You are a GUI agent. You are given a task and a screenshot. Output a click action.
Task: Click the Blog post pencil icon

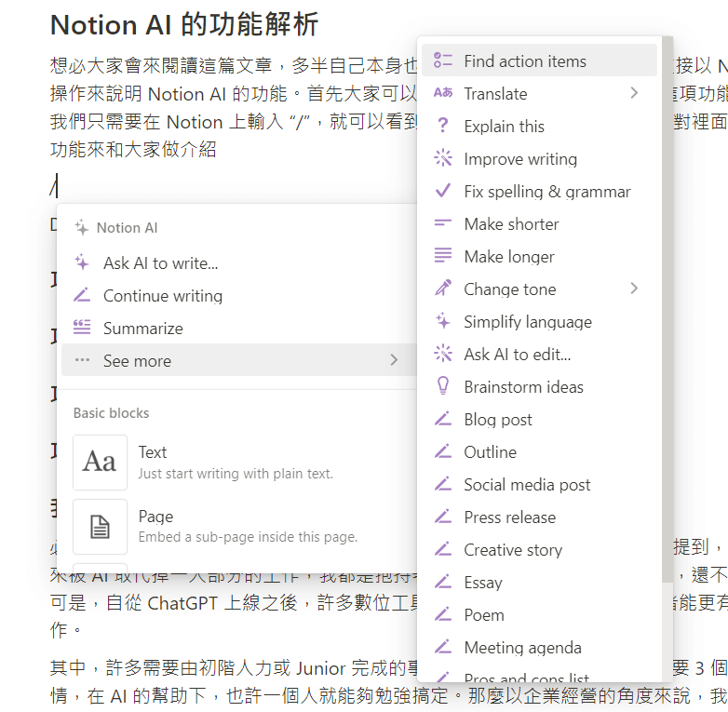(x=443, y=419)
